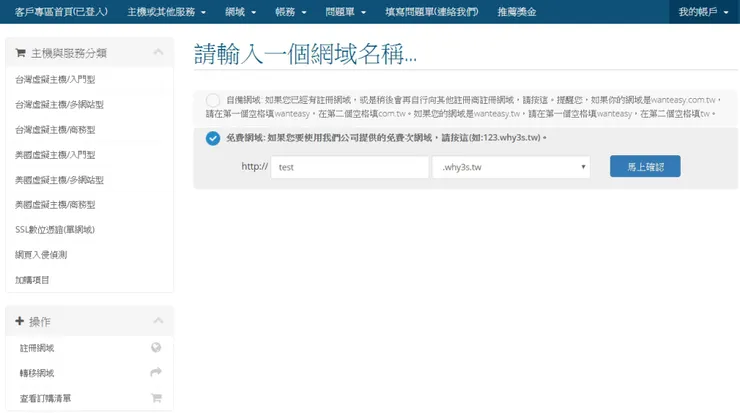Click the cart icon in 查看訂購清單 row
Viewport: 740px width, 413px height.
[156, 398]
